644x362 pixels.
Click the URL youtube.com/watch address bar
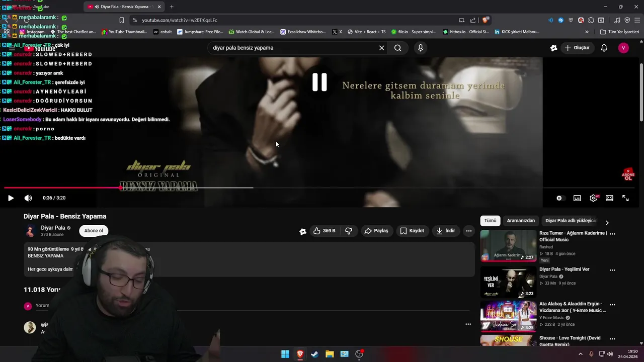(x=180, y=20)
